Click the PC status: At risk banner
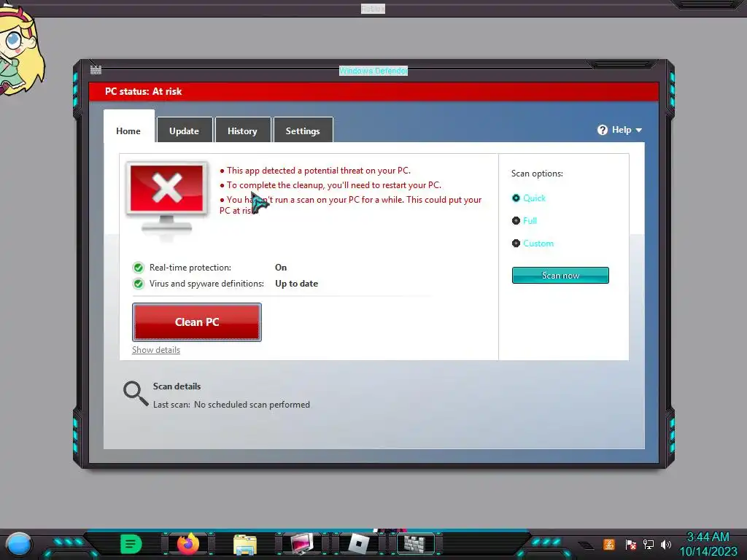 coord(373,91)
